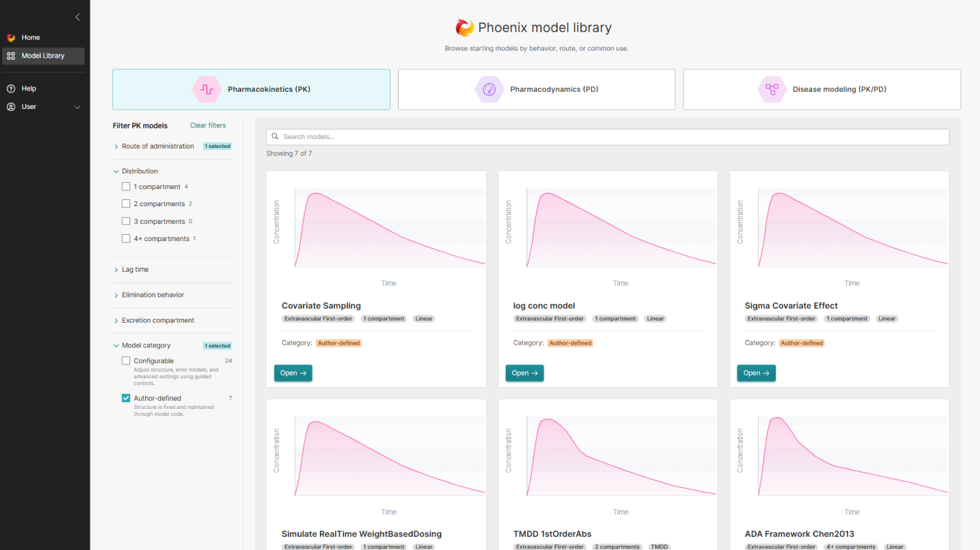Screen dimensions: 980x550
Task: Collapse the sidebar with the chevron icon
Action: (77, 17)
